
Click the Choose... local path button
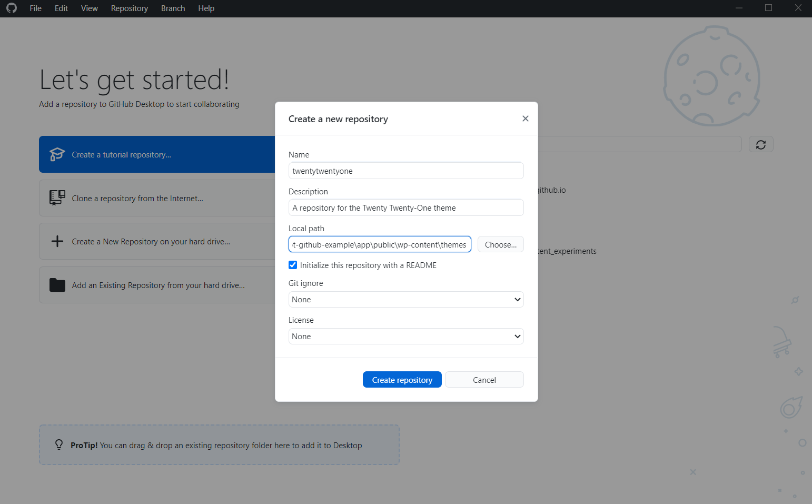(x=501, y=244)
